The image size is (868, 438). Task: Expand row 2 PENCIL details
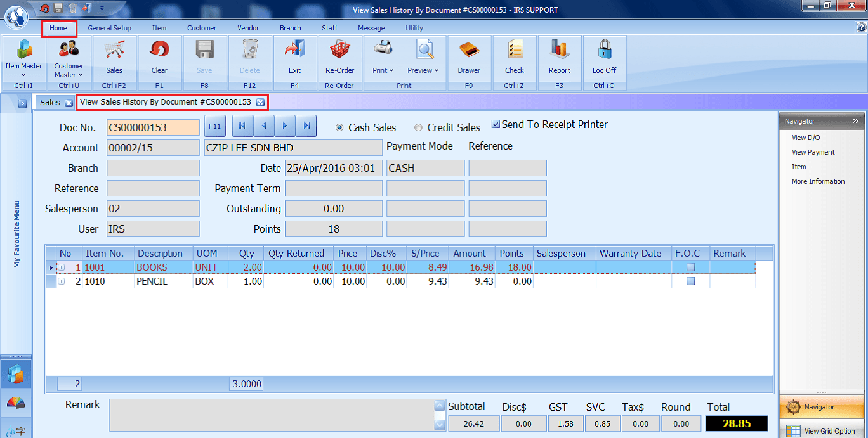point(62,281)
